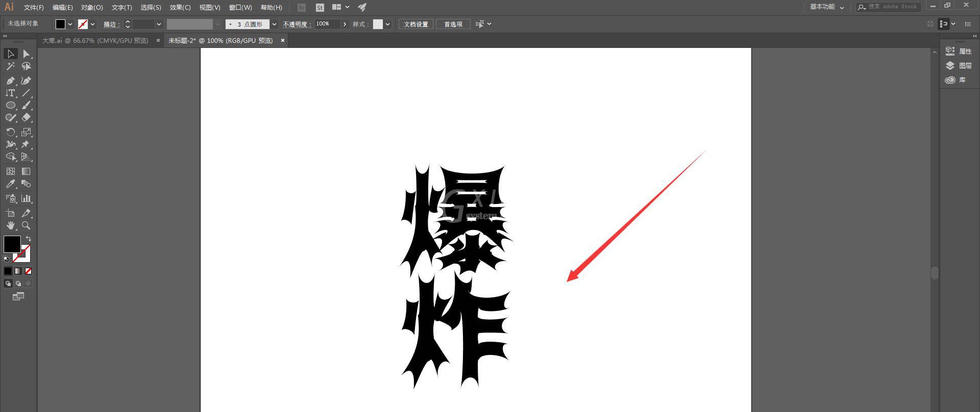Enable Draw Normal mode
980x412 pixels.
pos(8,284)
